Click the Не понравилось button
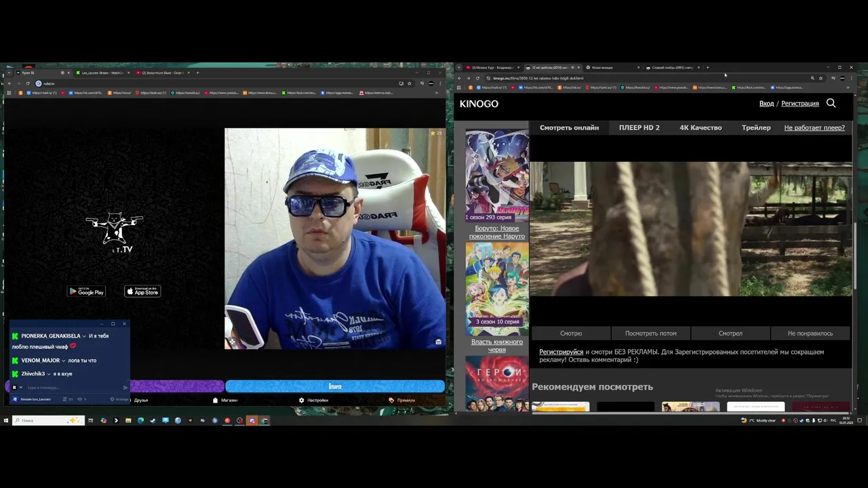 click(x=810, y=333)
